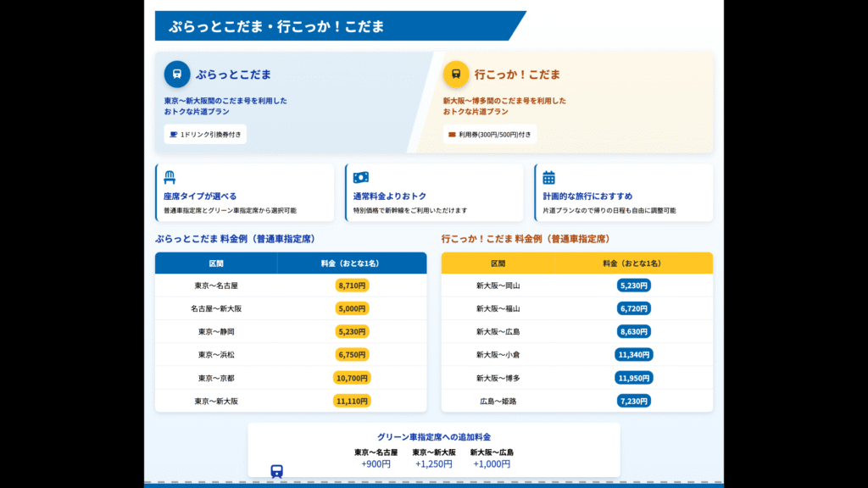
Task: Click the 区間 header in the blue table
Action: coord(216,263)
